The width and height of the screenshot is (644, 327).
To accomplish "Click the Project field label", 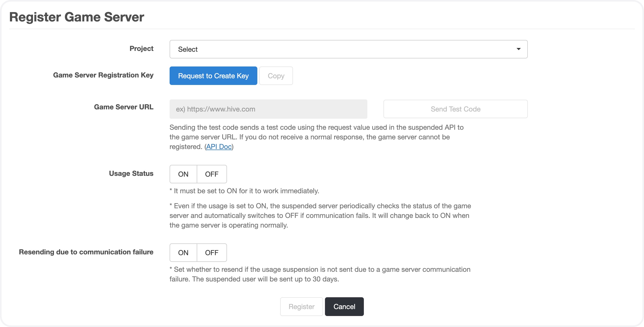I will (x=141, y=49).
